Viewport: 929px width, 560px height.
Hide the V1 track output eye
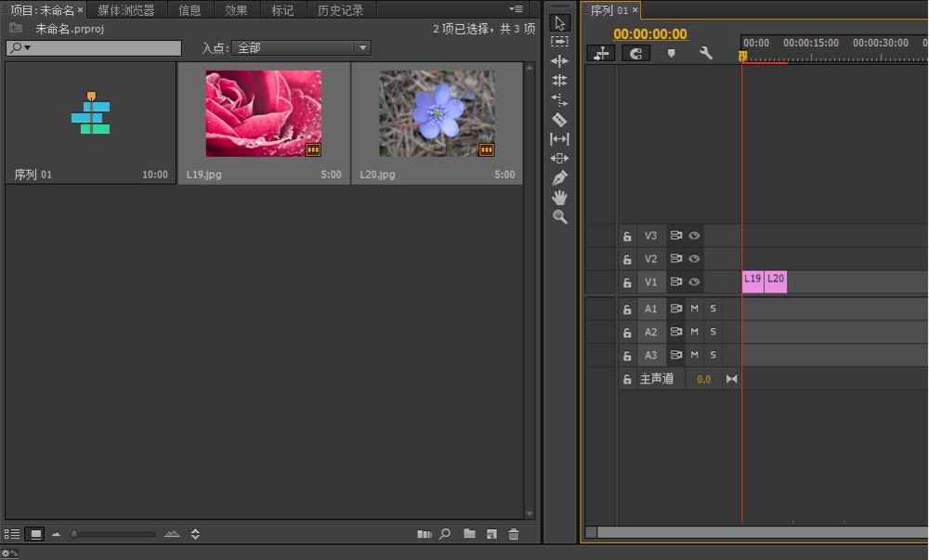coord(694,281)
